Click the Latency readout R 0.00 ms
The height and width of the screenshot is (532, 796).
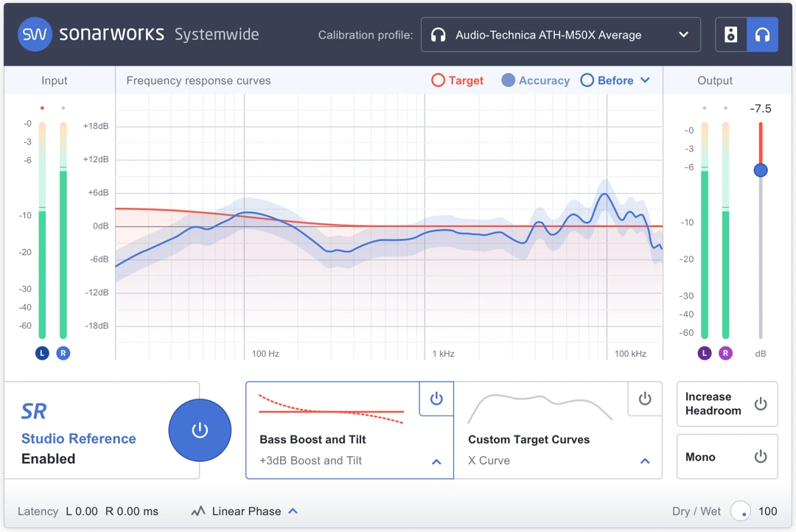point(132,511)
